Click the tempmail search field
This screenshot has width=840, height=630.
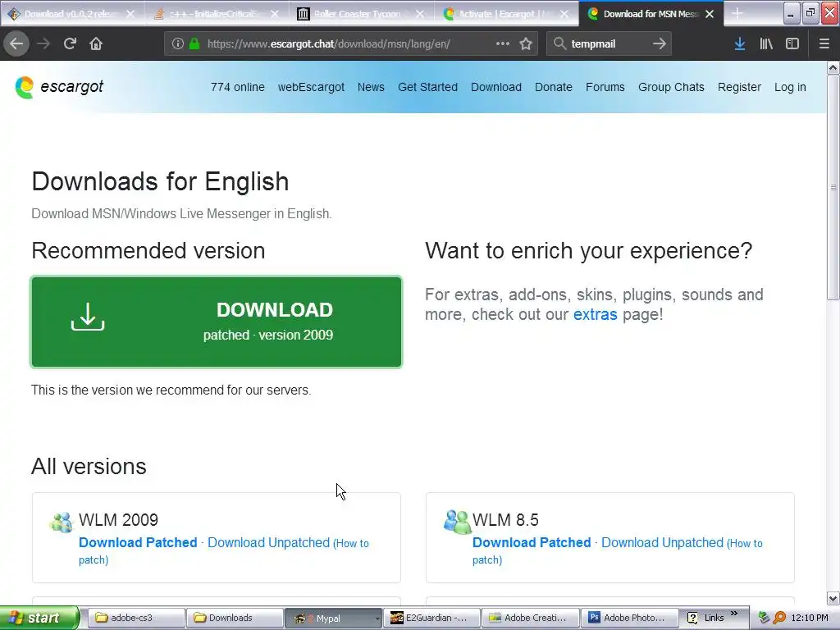coord(608,44)
